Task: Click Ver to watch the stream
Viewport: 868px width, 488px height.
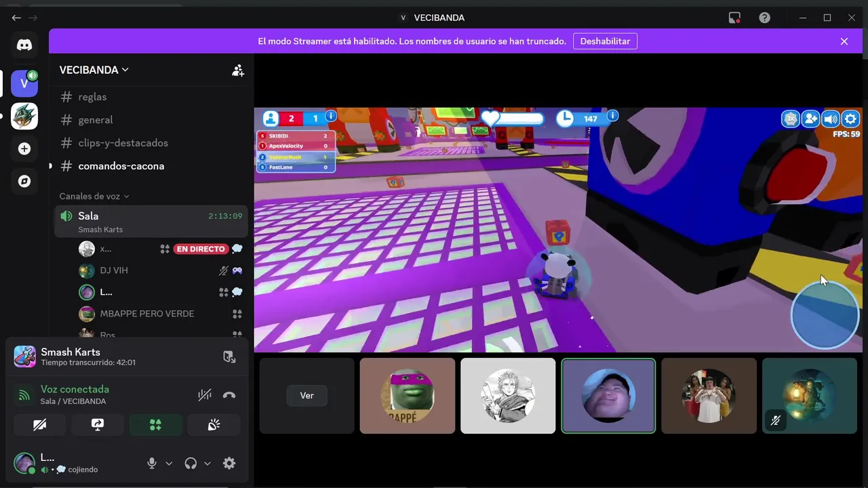Action: coord(307,396)
